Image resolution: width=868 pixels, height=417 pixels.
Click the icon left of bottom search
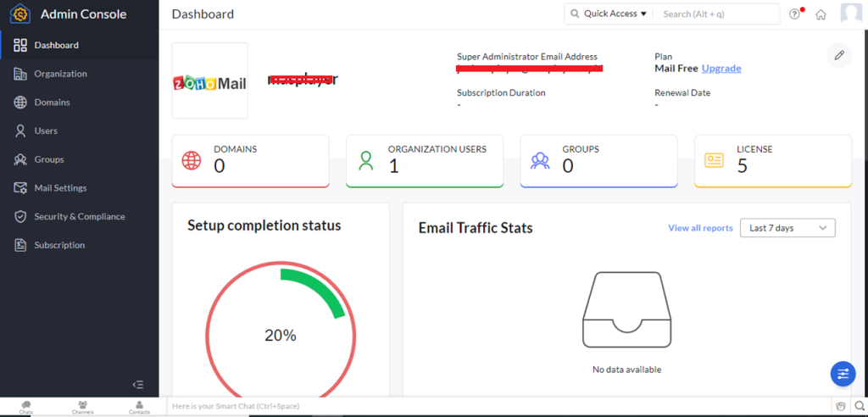840,407
